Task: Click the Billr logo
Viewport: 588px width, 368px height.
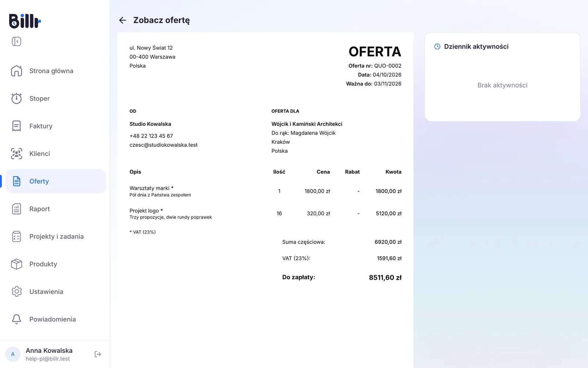Action: (25, 21)
